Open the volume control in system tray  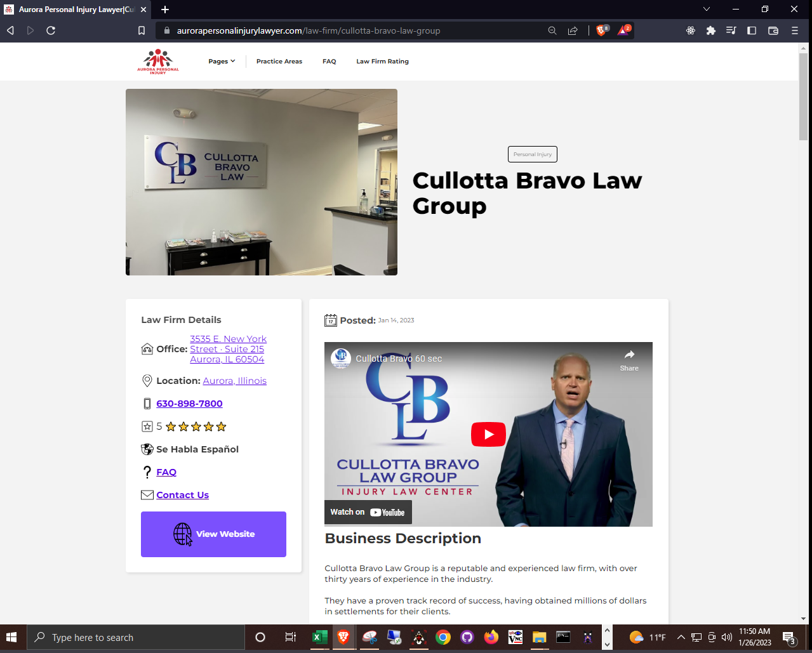[x=727, y=637]
